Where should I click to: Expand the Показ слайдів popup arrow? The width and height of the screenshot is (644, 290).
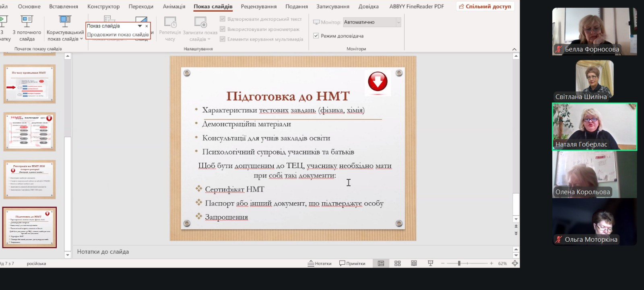point(140,26)
